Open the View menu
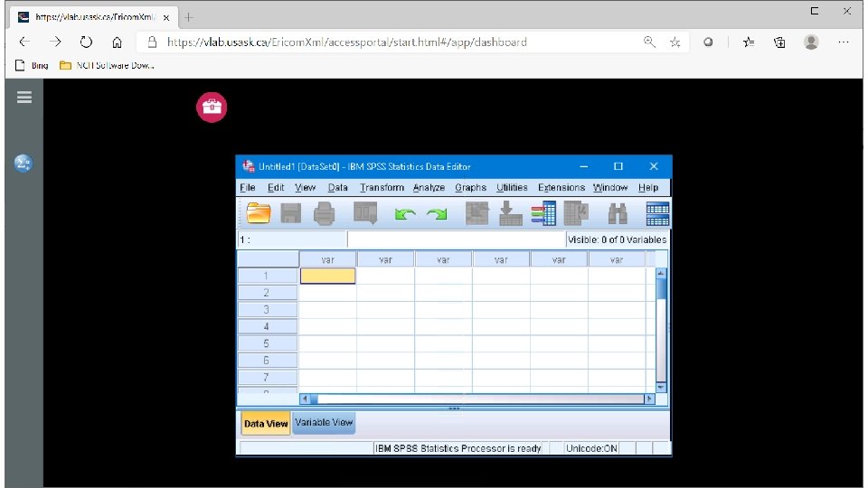 [305, 188]
